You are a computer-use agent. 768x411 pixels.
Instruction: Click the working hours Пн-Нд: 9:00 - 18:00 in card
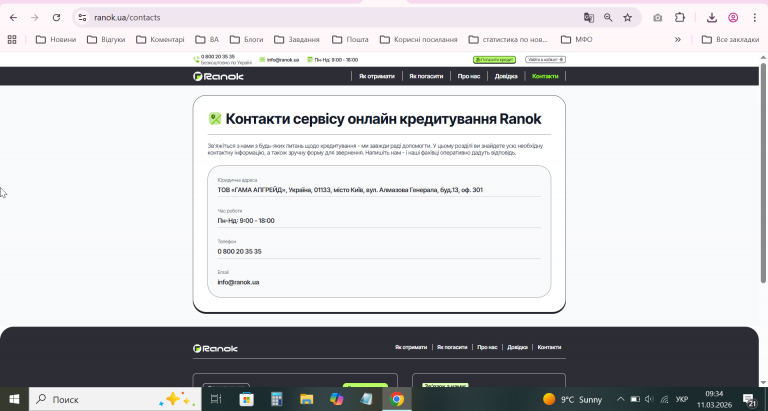[246, 220]
